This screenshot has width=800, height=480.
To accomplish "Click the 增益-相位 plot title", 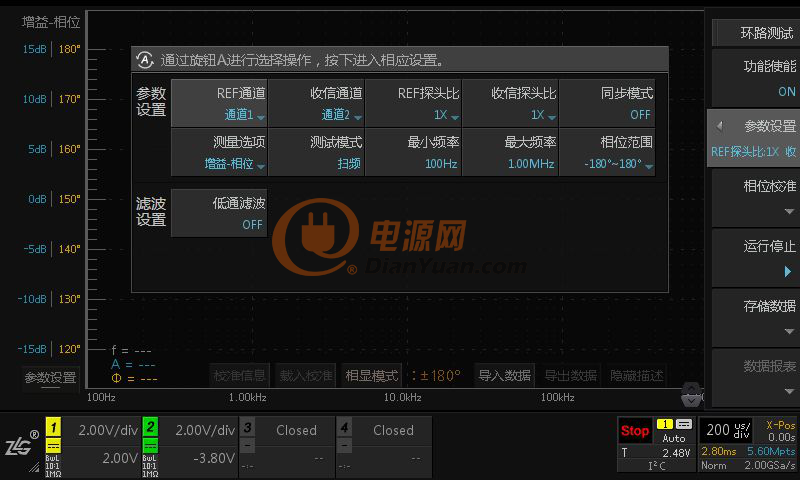I will tap(51, 22).
